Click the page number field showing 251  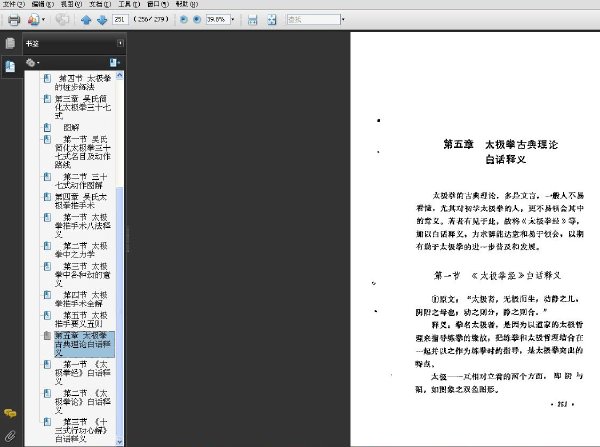pyautogui.click(x=120, y=19)
